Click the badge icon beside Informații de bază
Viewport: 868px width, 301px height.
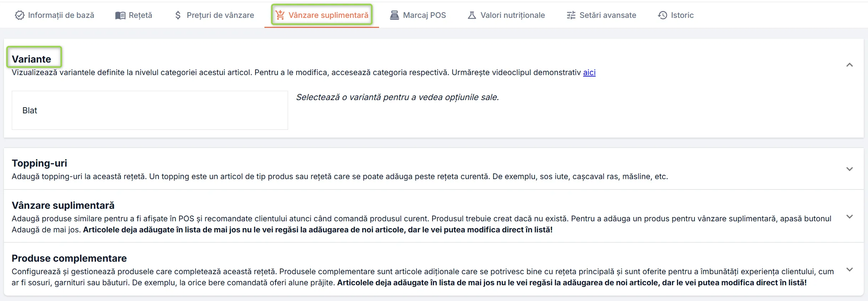point(20,15)
